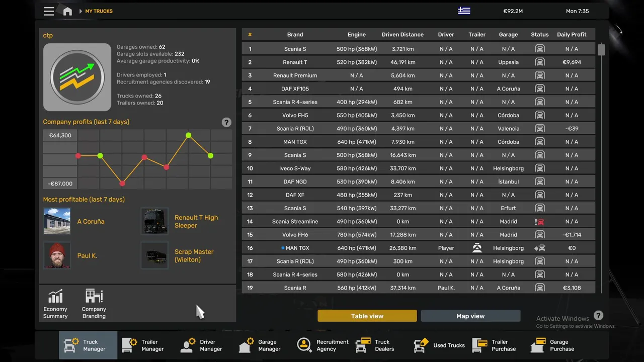Open Renault T High Sleeper truck thumbnail
Viewport: 644px width, 362px height.
154,221
